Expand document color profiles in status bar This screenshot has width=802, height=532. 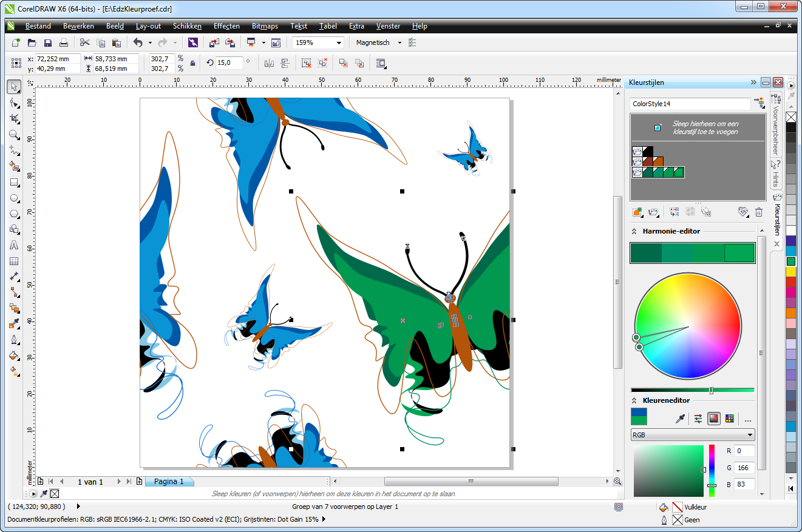pos(324,519)
